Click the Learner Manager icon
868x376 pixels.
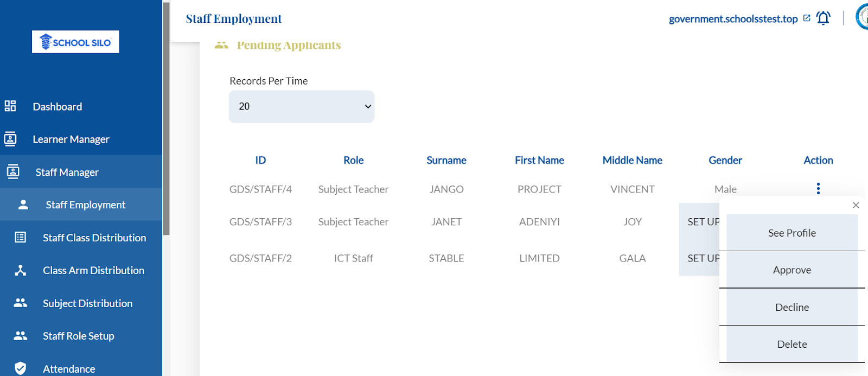(10, 139)
